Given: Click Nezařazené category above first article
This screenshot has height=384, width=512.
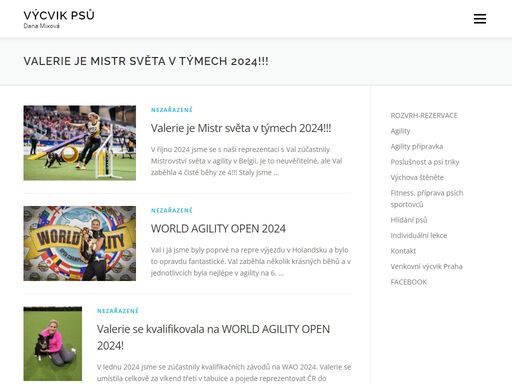Looking at the screenshot, I should tap(172, 110).
